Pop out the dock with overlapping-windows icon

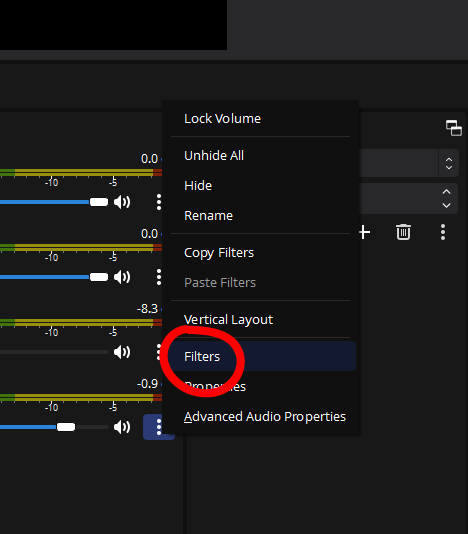pyautogui.click(x=454, y=128)
